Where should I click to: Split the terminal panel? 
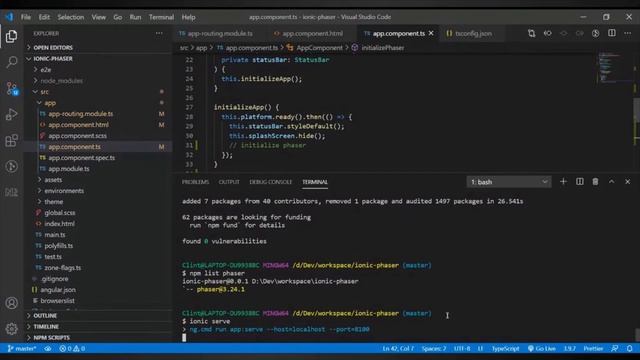click(580, 182)
